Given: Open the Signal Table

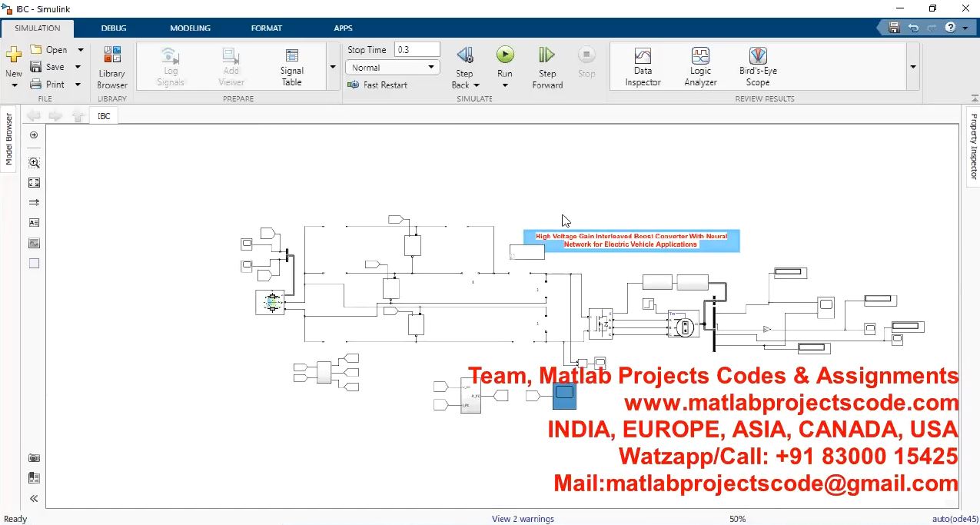Looking at the screenshot, I should click(x=291, y=68).
